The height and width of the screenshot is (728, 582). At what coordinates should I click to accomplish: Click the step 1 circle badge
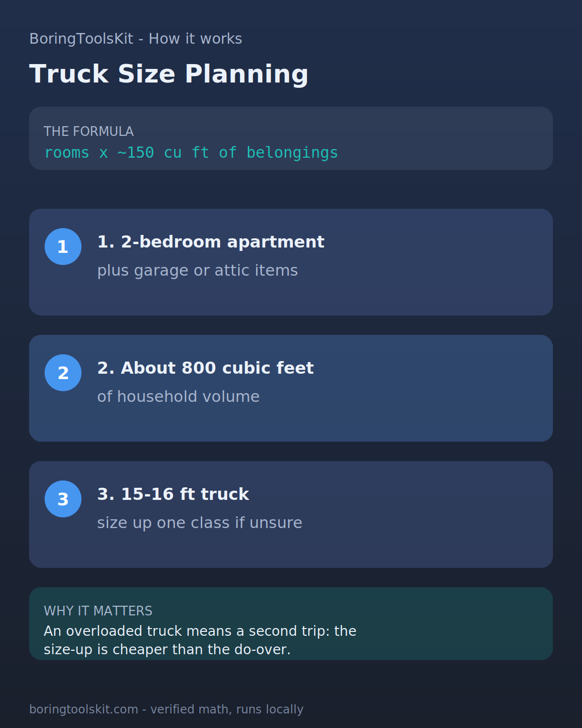(63, 247)
